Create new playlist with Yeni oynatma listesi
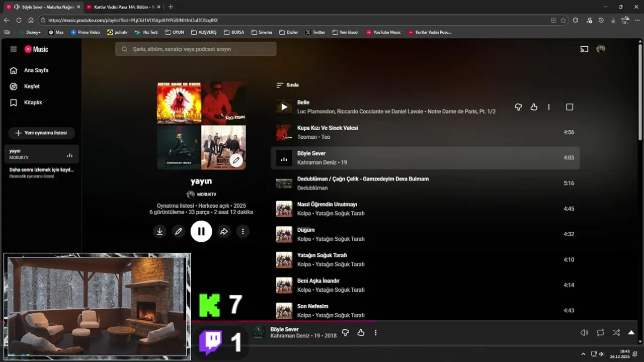The image size is (644, 362). point(41,133)
